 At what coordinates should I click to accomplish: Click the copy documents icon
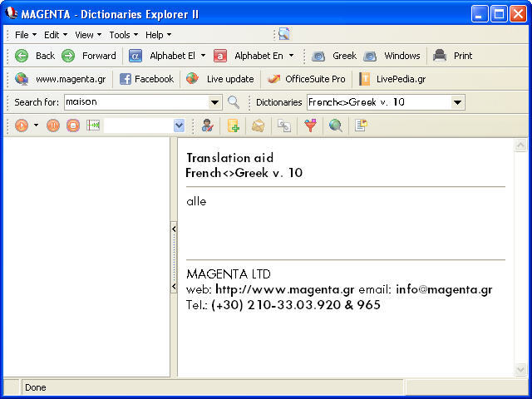pyautogui.click(x=284, y=126)
